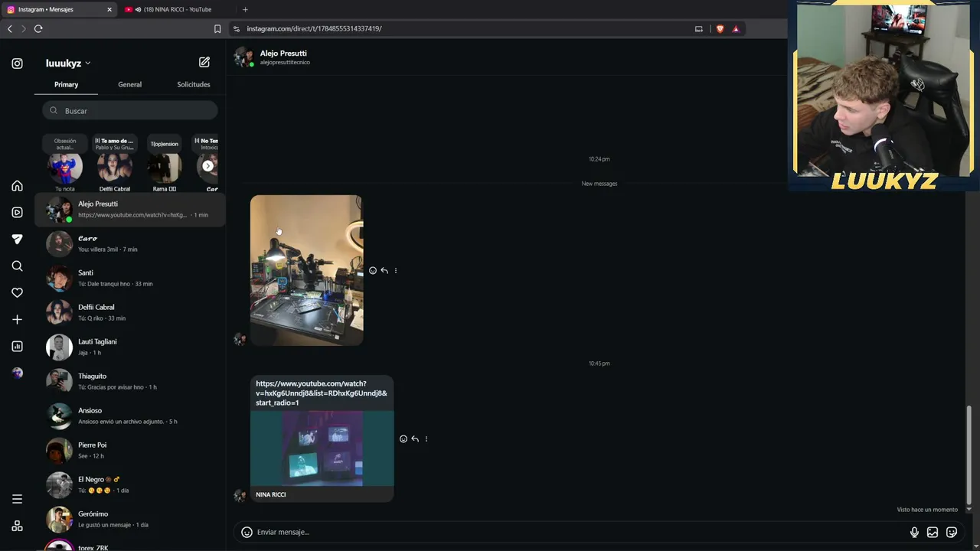Go to Instagram Home feed icon
The image size is (980, 551).
tap(17, 186)
